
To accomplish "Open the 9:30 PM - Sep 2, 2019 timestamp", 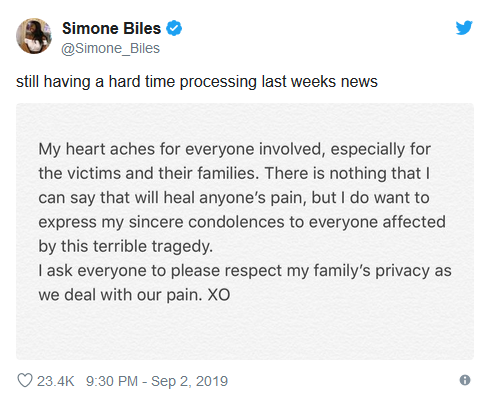I will pos(157,381).
